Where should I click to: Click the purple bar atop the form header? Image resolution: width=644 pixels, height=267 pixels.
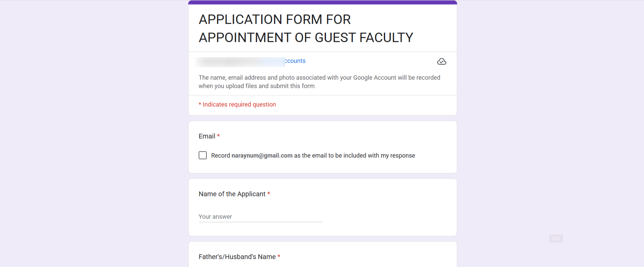pyautogui.click(x=322, y=2)
